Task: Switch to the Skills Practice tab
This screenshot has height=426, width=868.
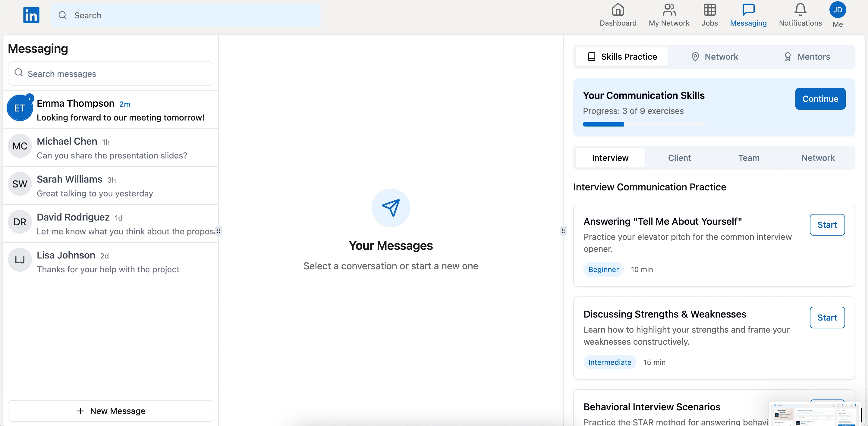Action: pos(622,57)
